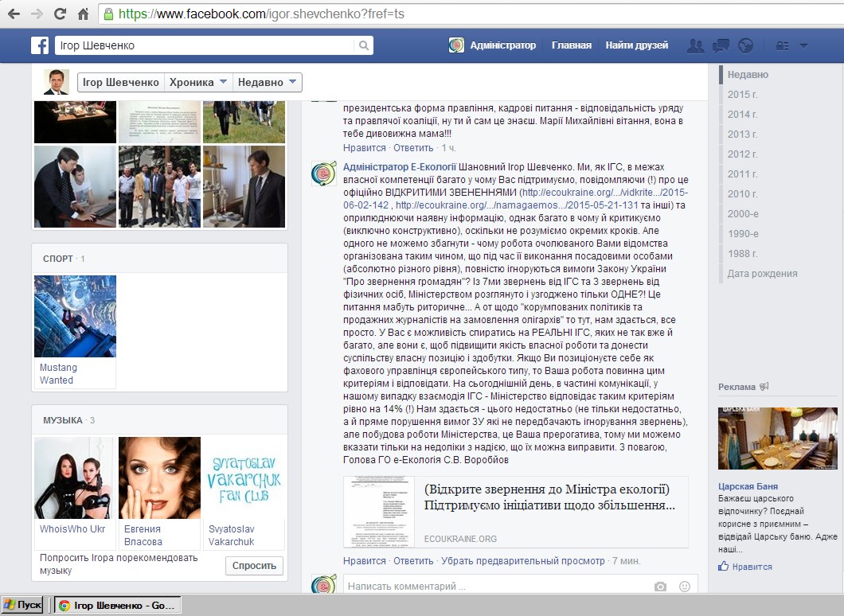Go to Дата рождения in the timeline
Screen dimensions: 844x616
(762, 273)
